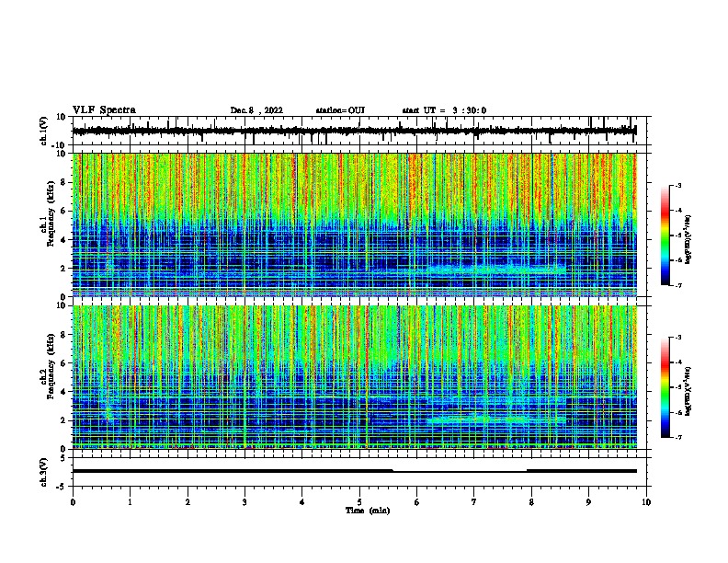Viewport: 728px width, 563px height.
Task: Click the "-3" label on ch.2 colorbar
Action: (x=677, y=338)
